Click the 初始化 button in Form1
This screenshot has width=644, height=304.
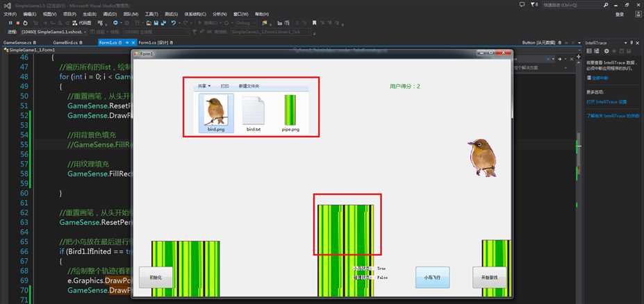coord(156,278)
